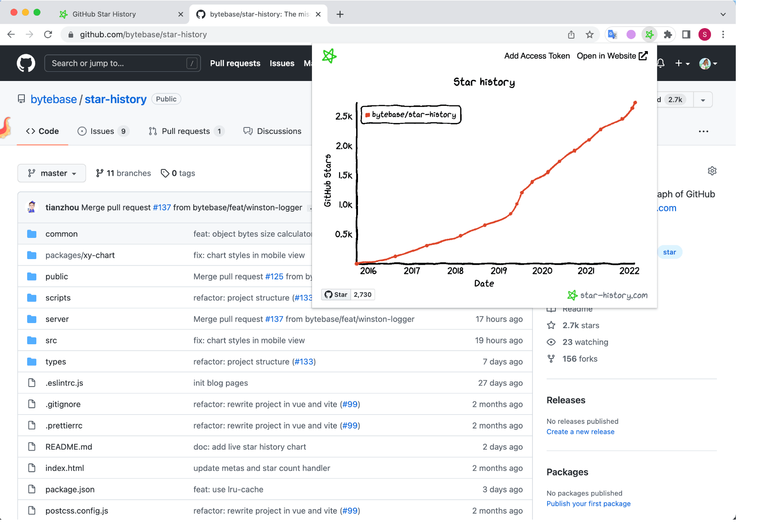Open GitHub notifications bell
The image size is (774, 532).
(661, 63)
